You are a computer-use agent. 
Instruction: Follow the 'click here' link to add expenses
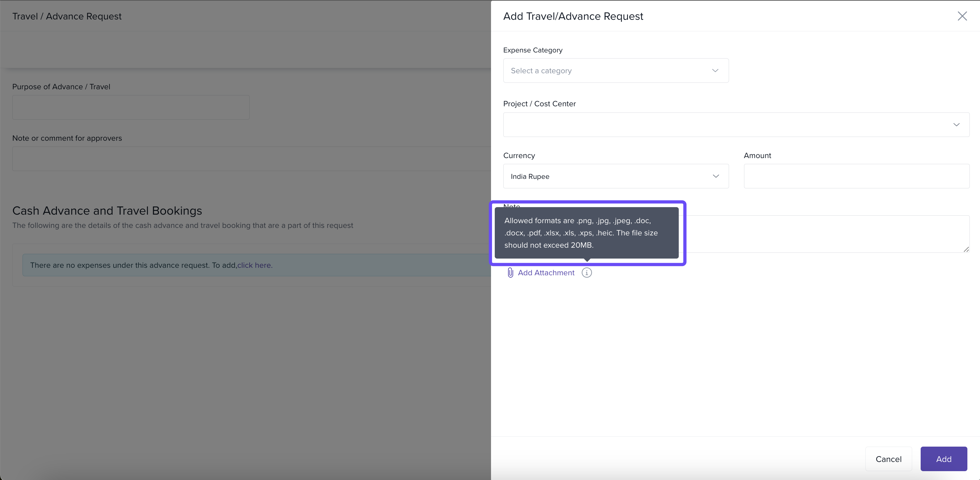coord(254,265)
